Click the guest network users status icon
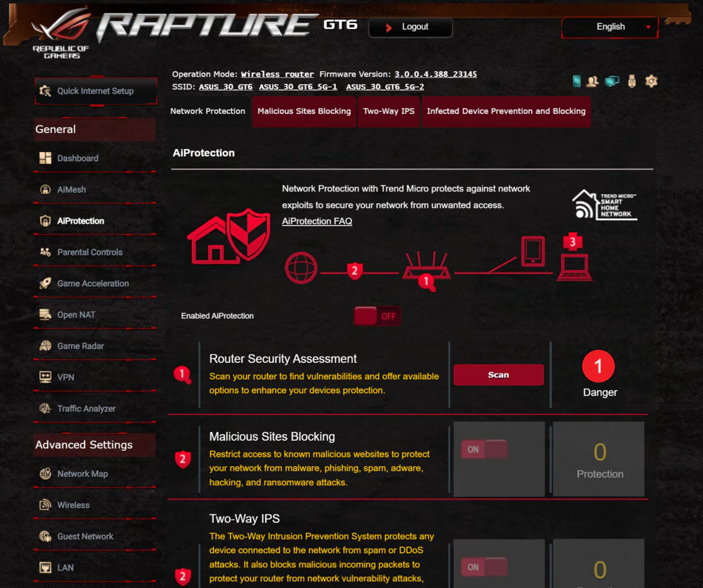 pos(592,81)
